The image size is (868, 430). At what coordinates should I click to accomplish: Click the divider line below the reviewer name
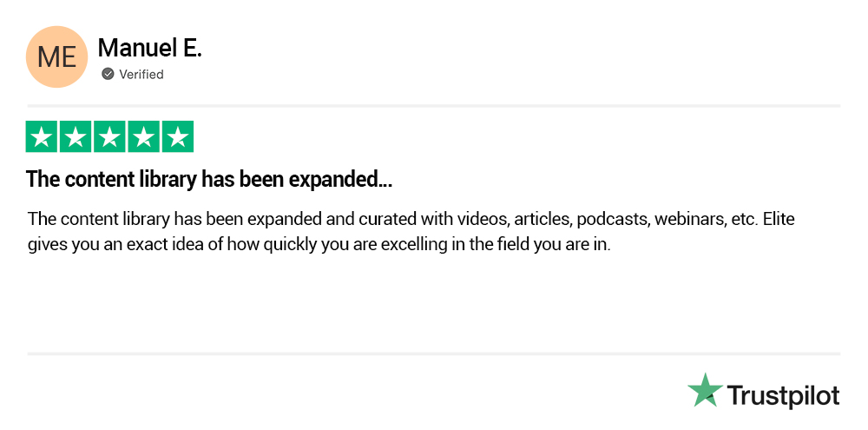click(x=434, y=106)
